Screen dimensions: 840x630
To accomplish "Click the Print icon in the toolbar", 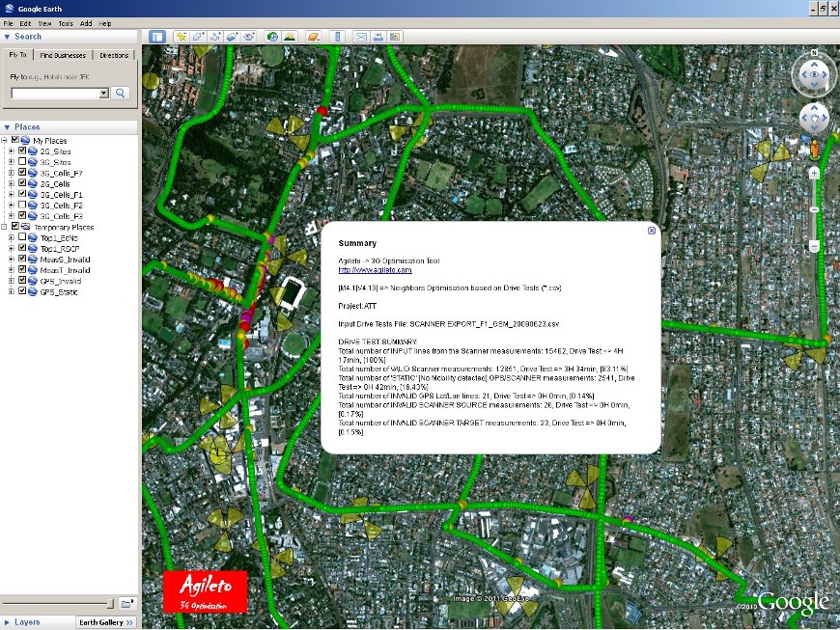I will tap(378, 37).
